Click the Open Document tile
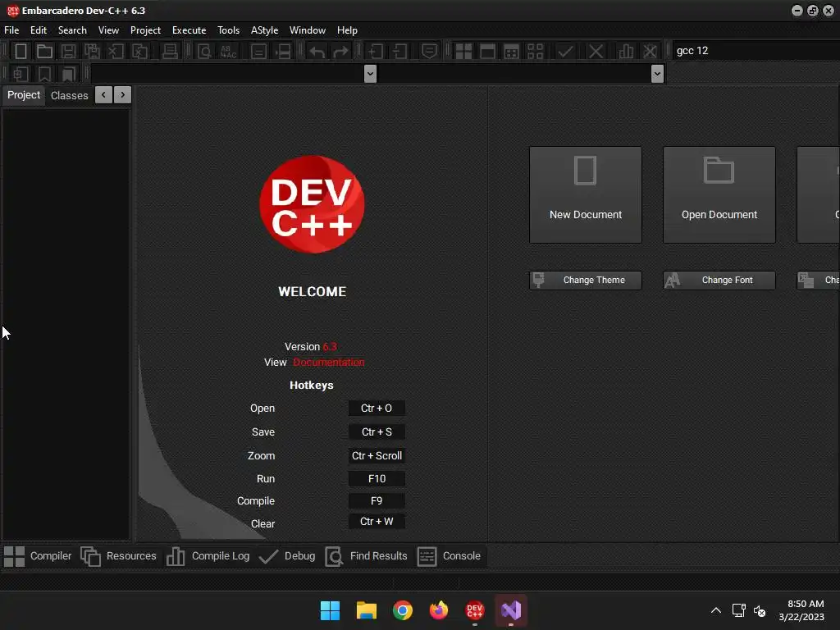This screenshot has width=840, height=630. coord(719,195)
